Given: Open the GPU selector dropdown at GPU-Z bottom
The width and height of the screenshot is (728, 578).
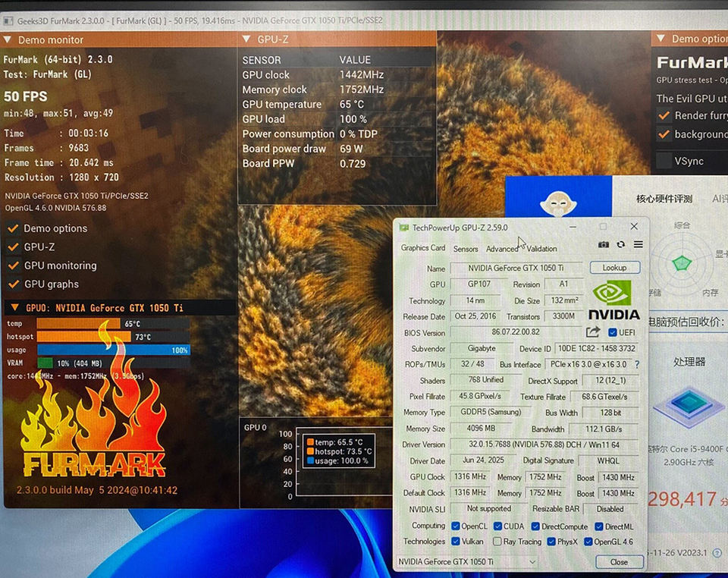Looking at the screenshot, I should [466, 562].
